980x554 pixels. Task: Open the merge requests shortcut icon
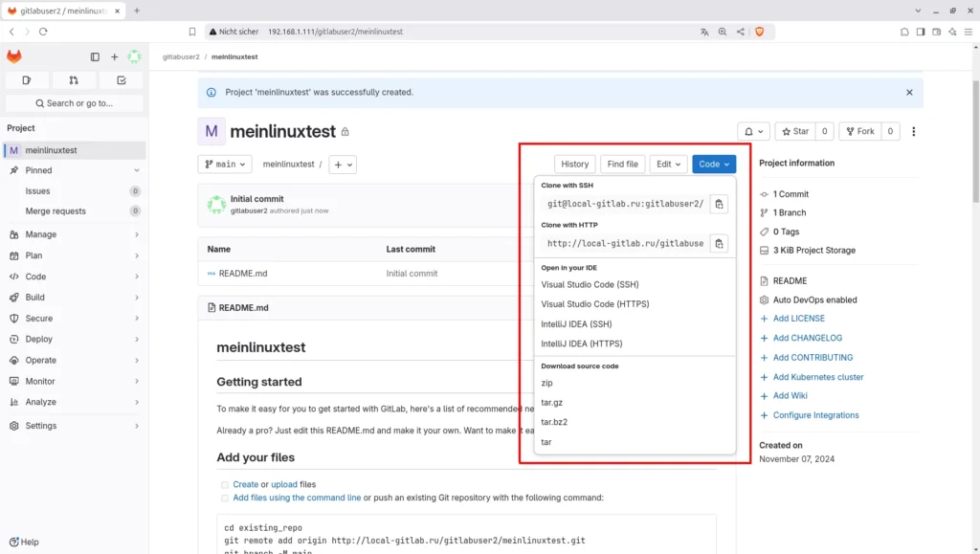[74, 80]
